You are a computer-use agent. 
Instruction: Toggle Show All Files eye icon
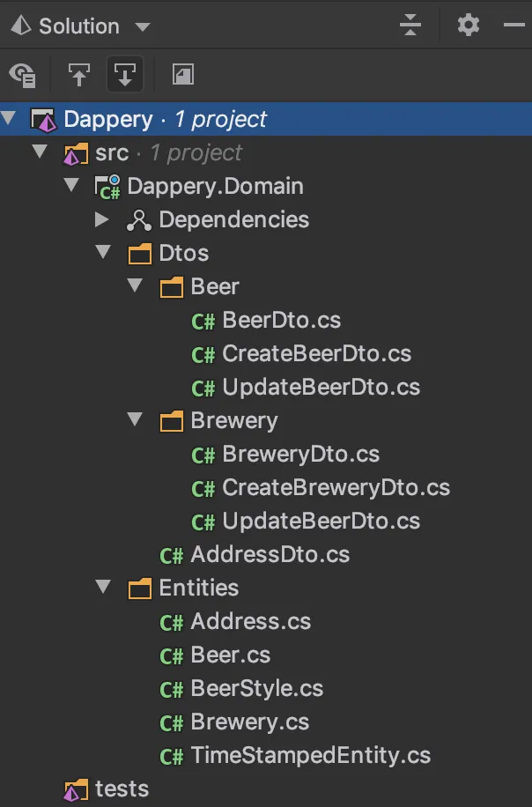(23, 75)
